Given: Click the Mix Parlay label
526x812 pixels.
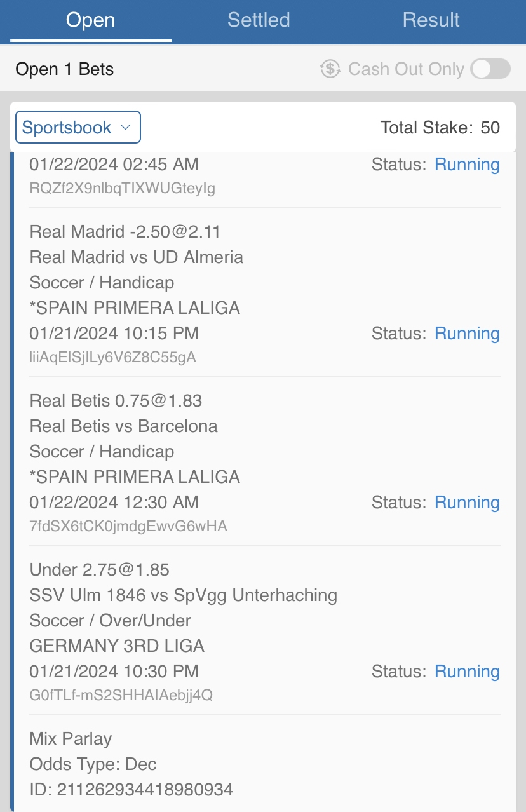Looking at the screenshot, I should pyautogui.click(x=71, y=739).
